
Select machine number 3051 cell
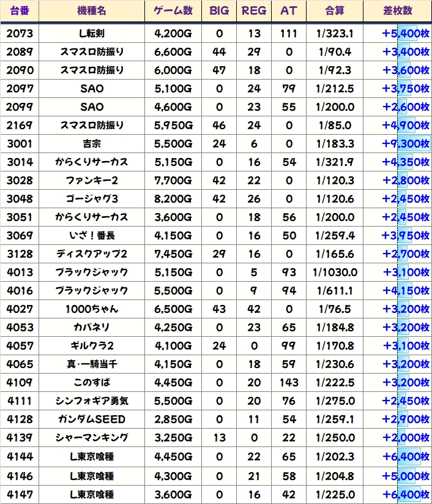(20, 217)
